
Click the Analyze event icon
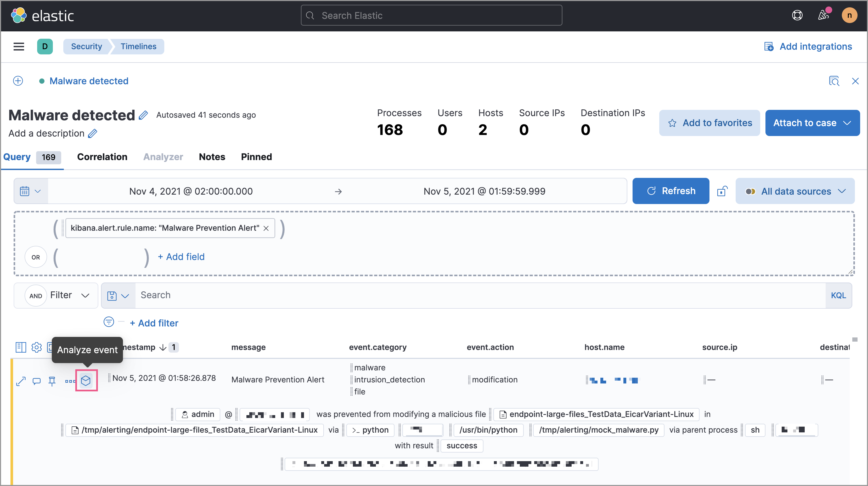pos(86,380)
